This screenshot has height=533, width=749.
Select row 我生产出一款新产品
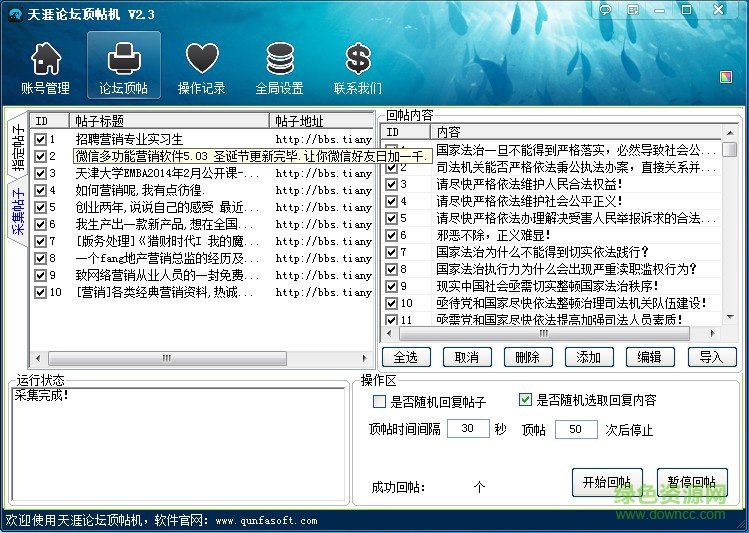coord(202,224)
